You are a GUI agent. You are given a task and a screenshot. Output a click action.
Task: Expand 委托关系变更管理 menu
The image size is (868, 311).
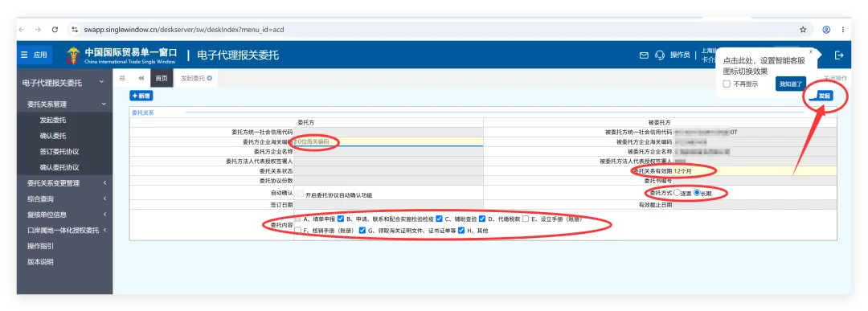coord(65,182)
